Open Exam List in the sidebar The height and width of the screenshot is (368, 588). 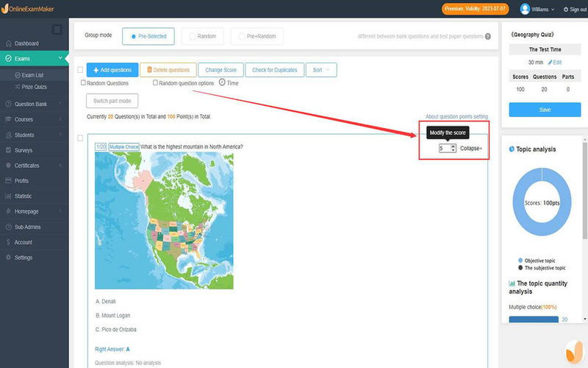(x=33, y=75)
